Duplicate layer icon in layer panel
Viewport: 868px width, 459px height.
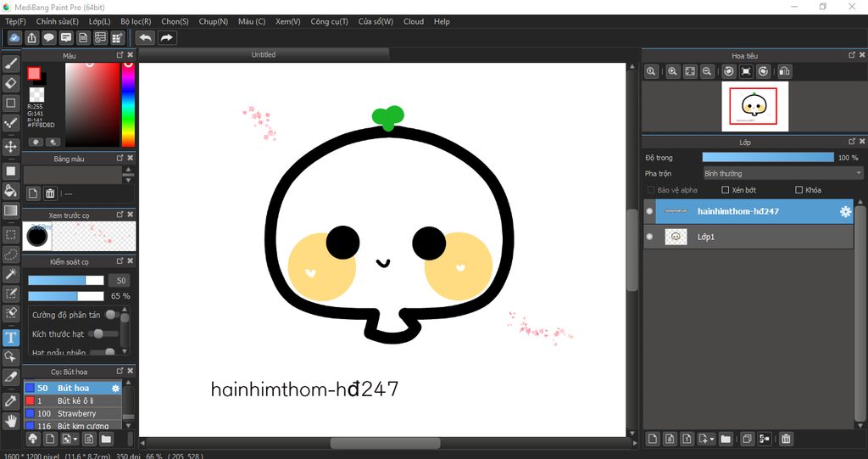coord(747,439)
